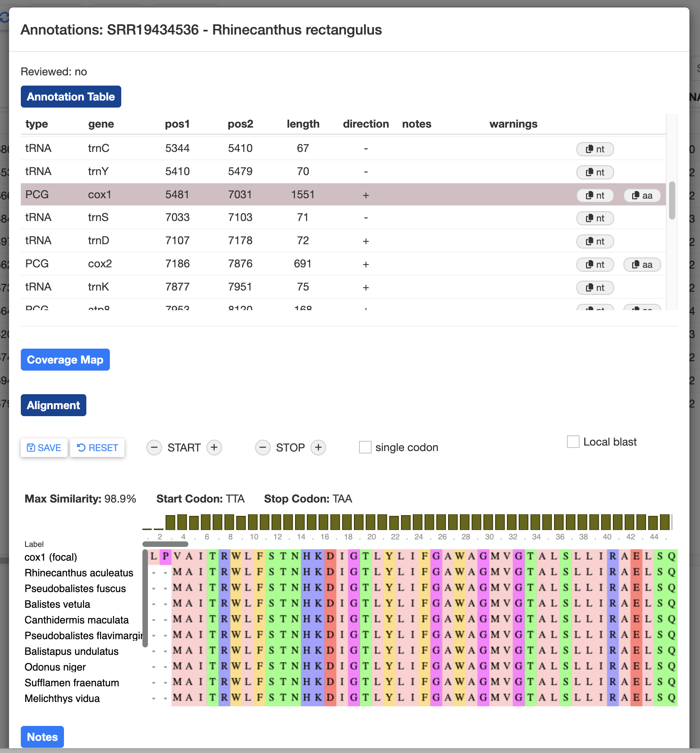
Task: Copy nt sequence for cox2 row
Action: pos(595,265)
